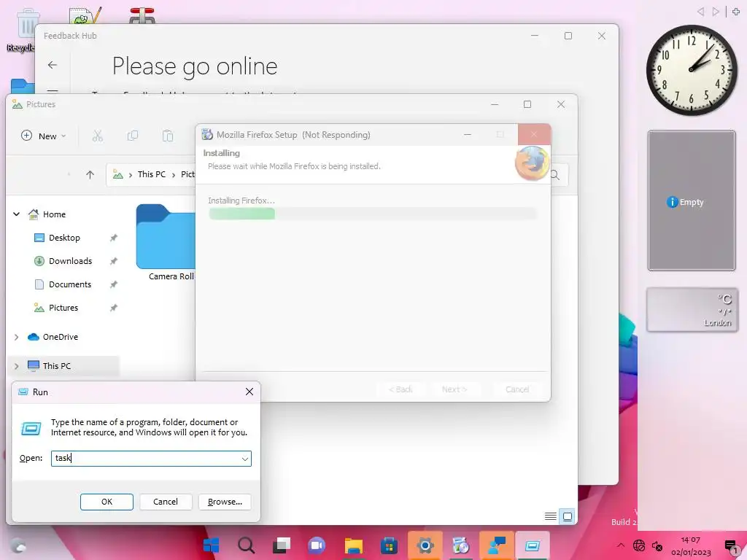Click the Copy icon in Pictures toolbar
The width and height of the screenshot is (747, 560).
tap(133, 136)
